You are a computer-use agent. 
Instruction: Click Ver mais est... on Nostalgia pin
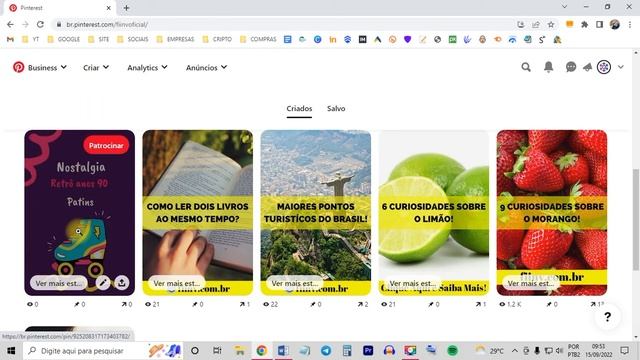[58, 283]
